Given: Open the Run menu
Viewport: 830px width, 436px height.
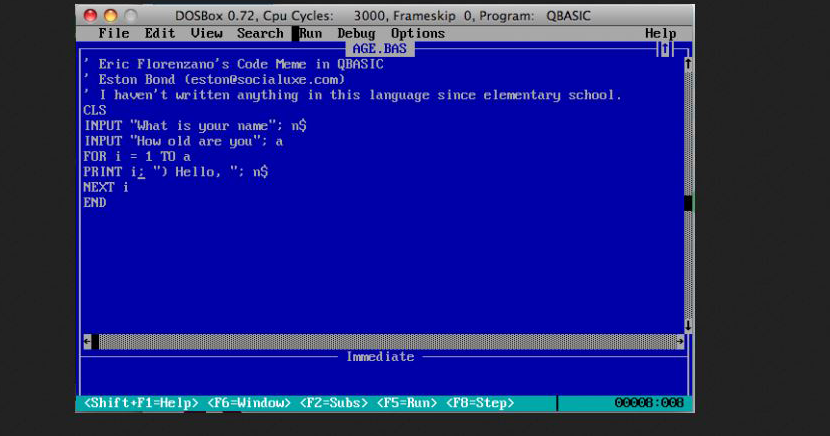Looking at the screenshot, I should [311, 33].
